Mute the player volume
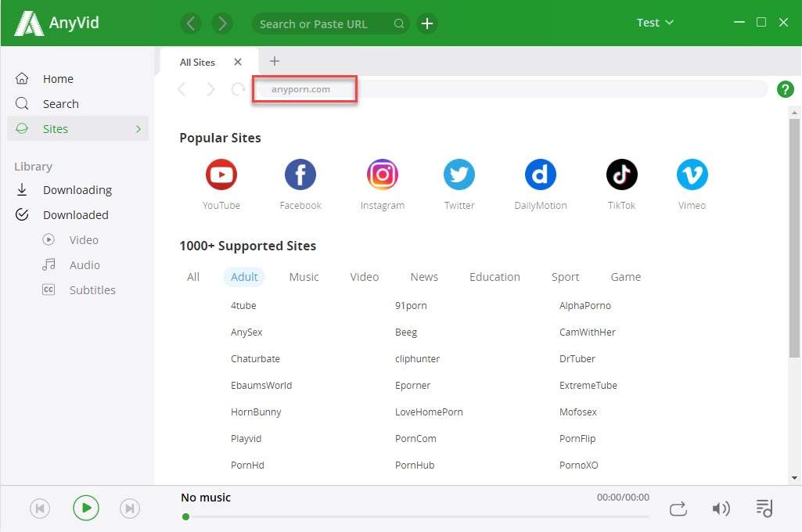 tap(721, 509)
